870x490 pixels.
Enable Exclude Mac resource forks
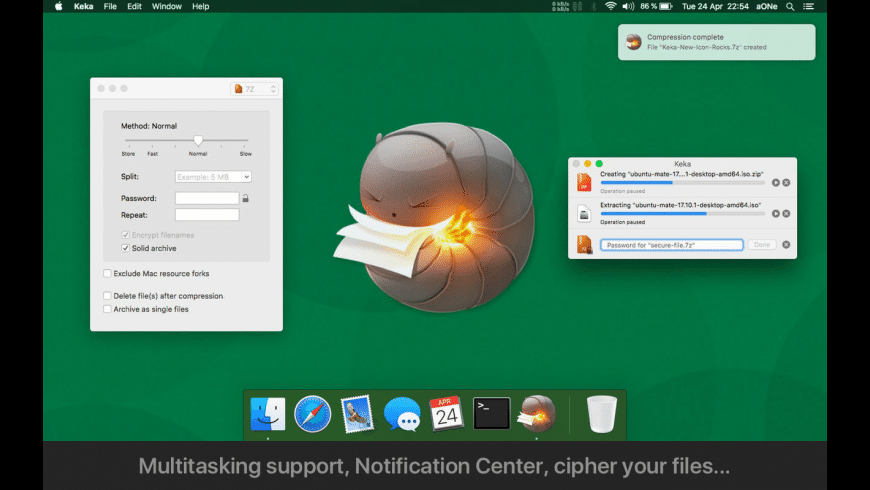107,273
